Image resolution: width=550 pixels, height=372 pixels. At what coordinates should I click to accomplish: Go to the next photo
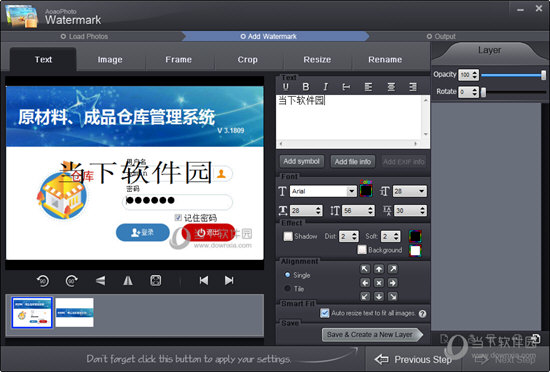tap(229, 280)
